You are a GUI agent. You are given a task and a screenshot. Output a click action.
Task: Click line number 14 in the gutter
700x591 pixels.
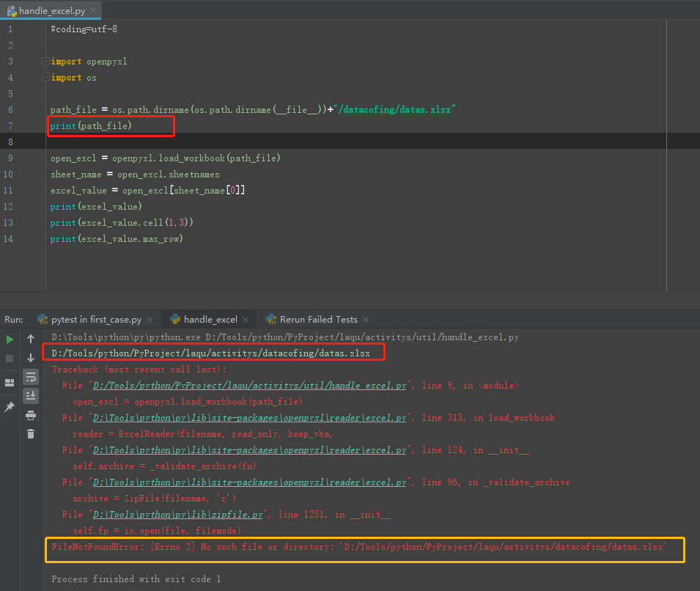8,238
